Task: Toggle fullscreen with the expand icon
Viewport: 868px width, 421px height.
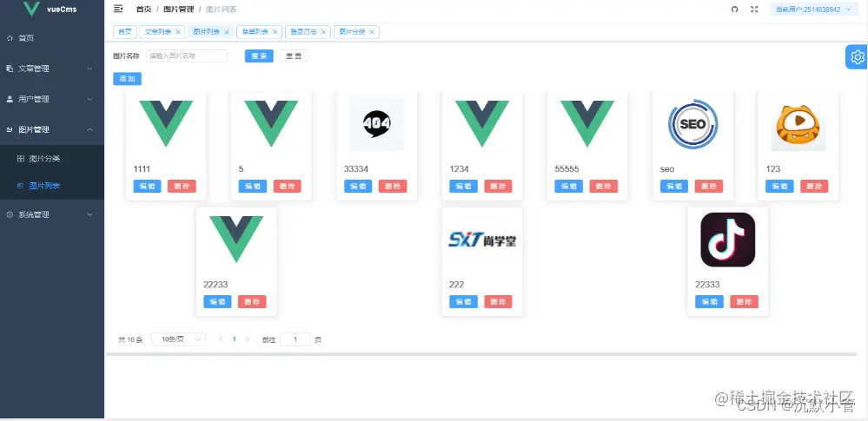Action: (x=754, y=10)
